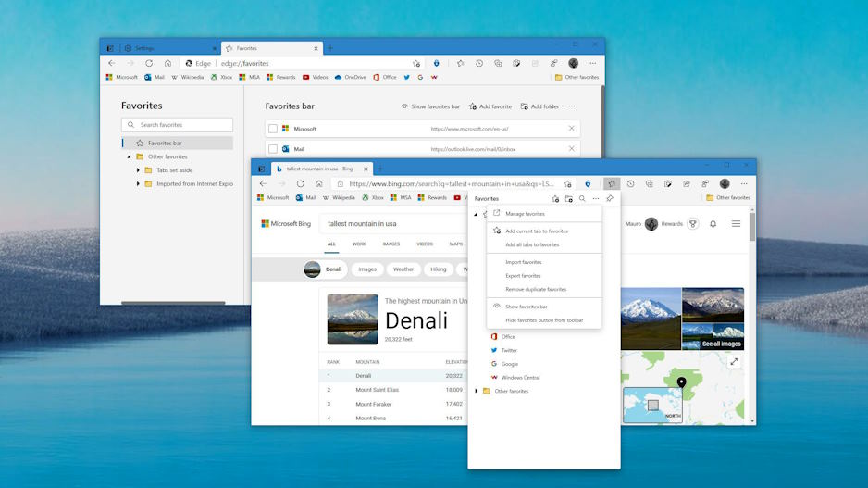The width and height of the screenshot is (868, 488).
Task: Click More options dots in Favorites flyout header
Action: point(596,198)
